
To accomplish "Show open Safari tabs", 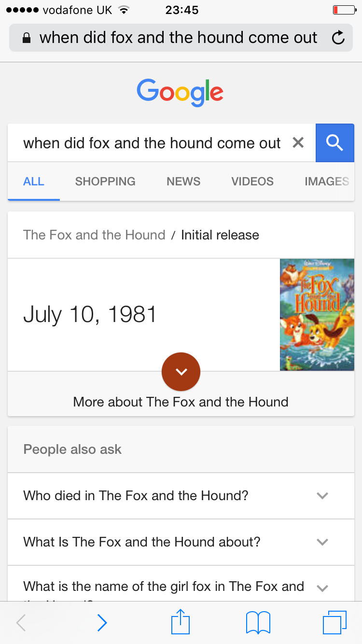I will 334,623.
